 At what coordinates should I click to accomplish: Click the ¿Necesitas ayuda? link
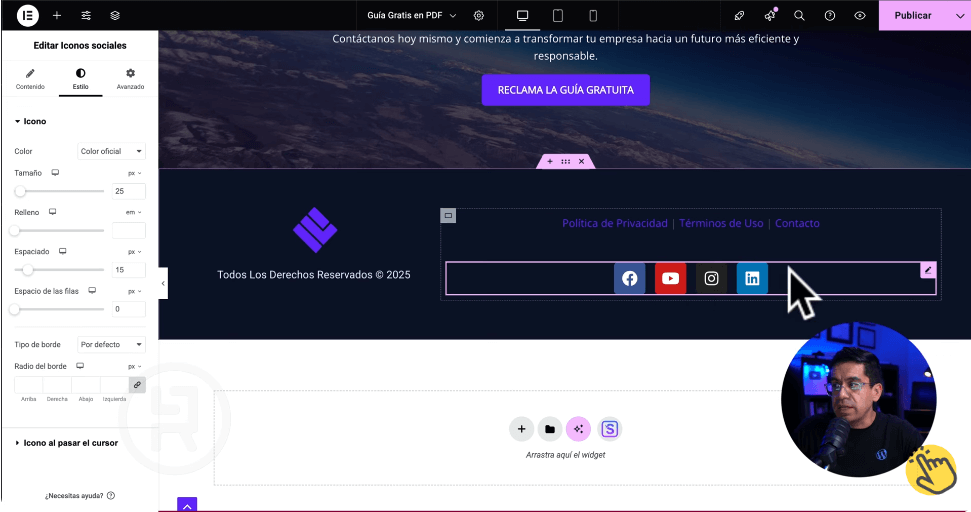(80, 495)
